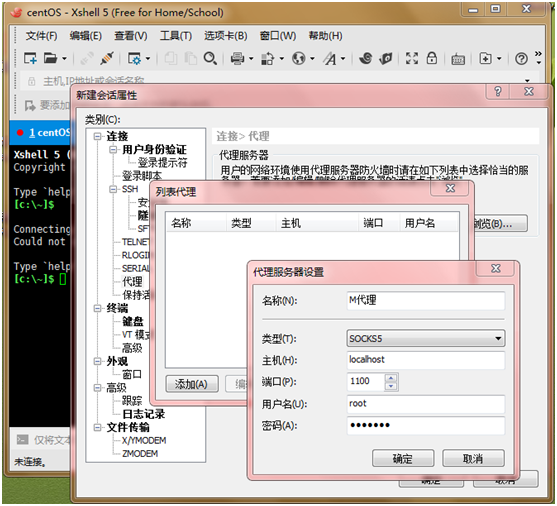
Task: Launch the Xftp swirl icon
Action: pos(365,58)
